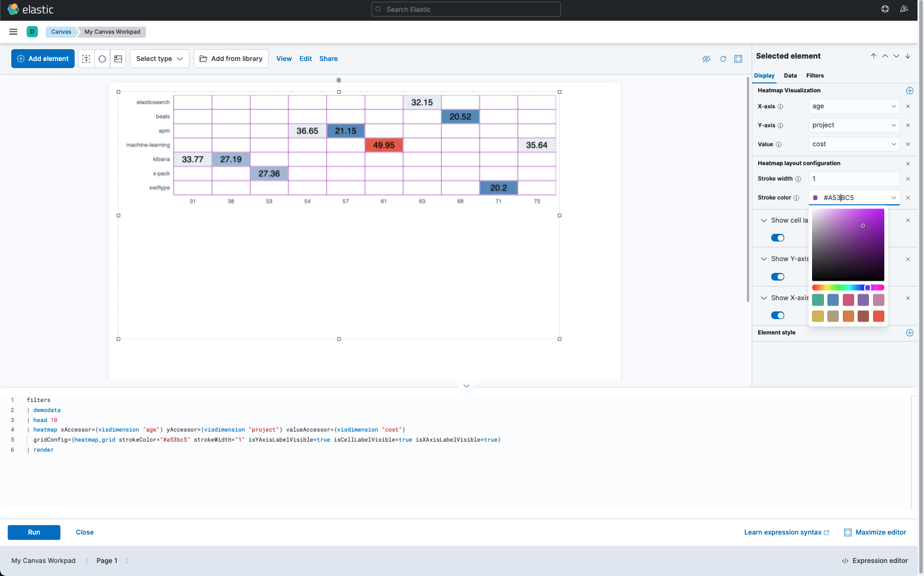
Task: Add an image element via toolbar icon
Action: [118, 59]
